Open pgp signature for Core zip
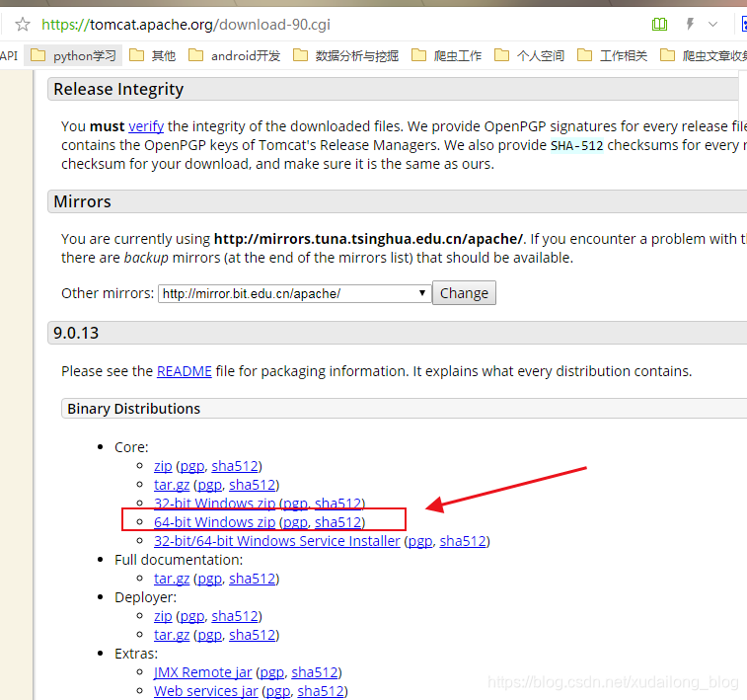 [192, 466]
